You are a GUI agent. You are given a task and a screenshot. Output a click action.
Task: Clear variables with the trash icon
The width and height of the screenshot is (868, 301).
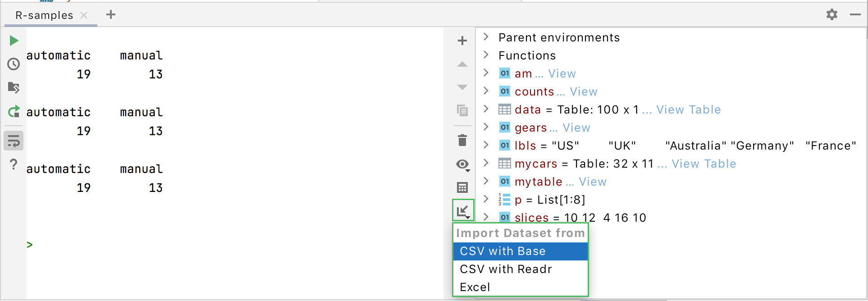[x=462, y=140]
